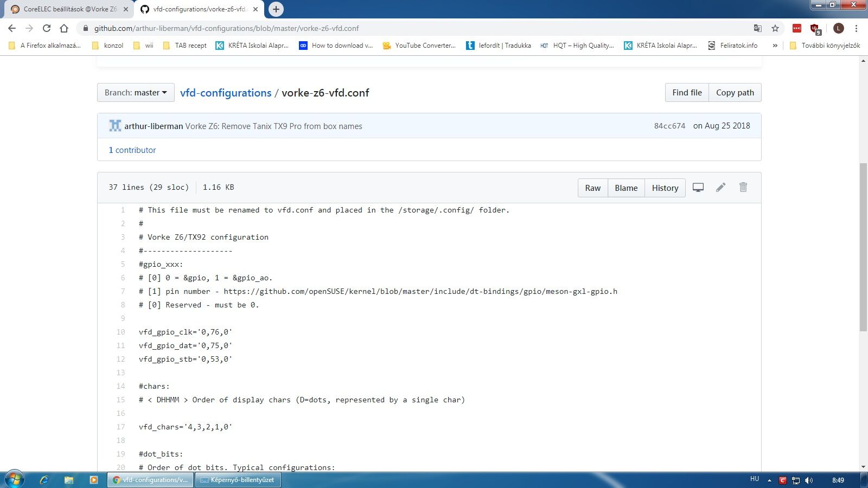Launch Internet Explorer from taskbar
Screen dimensions: 868x488
click(44, 480)
